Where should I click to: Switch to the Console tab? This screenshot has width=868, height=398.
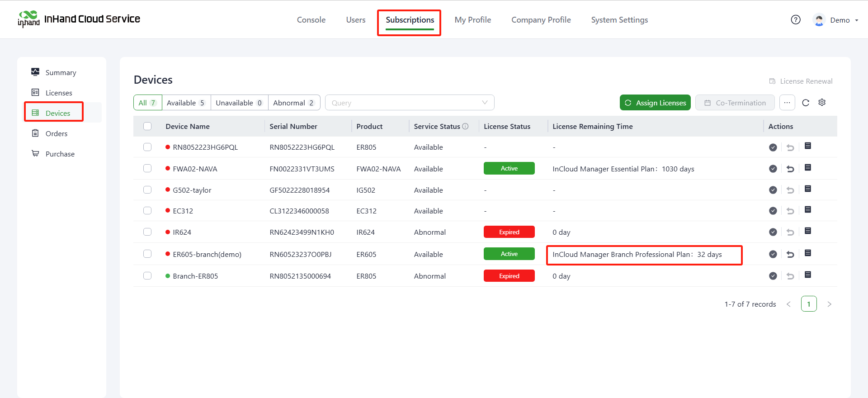[x=311, y=20]
